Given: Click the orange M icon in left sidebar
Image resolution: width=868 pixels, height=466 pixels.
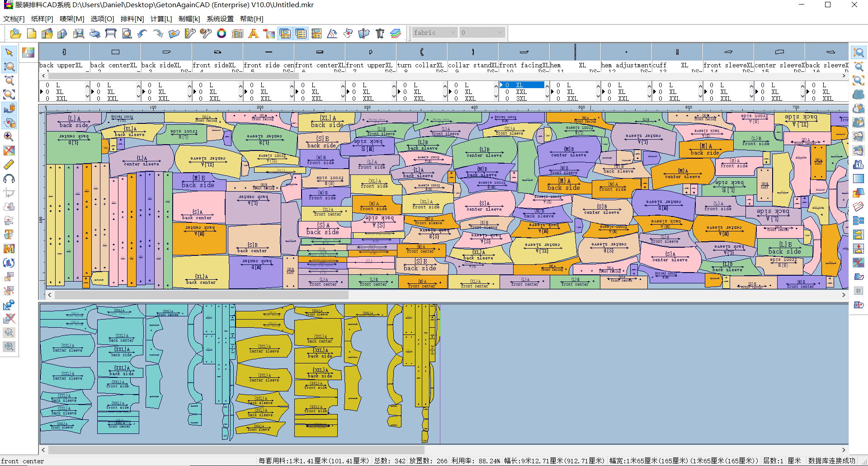Looking at the screenshot, I should click(x=9, y=249).
